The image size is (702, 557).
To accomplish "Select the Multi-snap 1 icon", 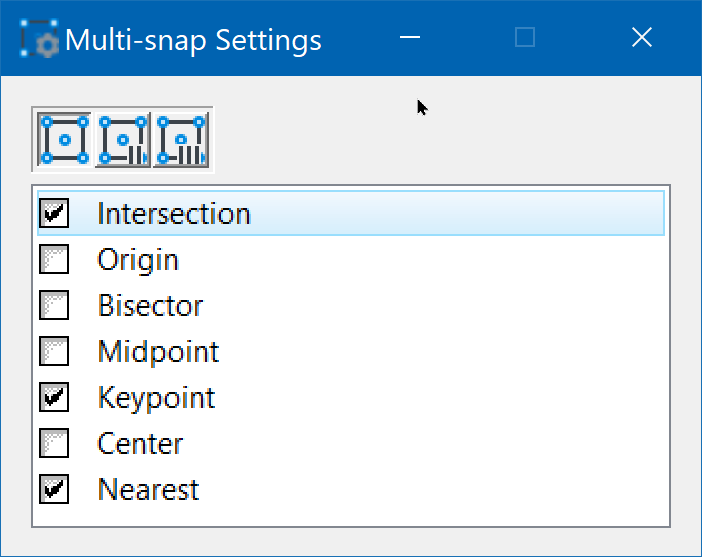I will tap(65, 139).
